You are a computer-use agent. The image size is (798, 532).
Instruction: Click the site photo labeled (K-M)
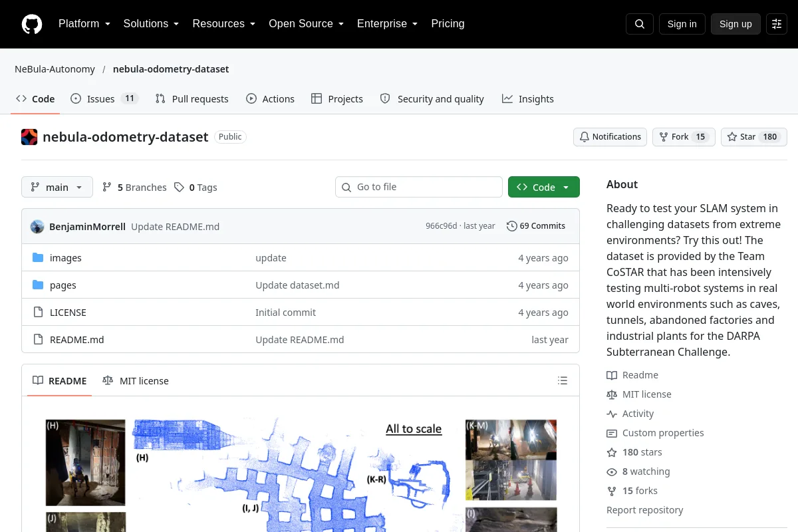point(511,460)
